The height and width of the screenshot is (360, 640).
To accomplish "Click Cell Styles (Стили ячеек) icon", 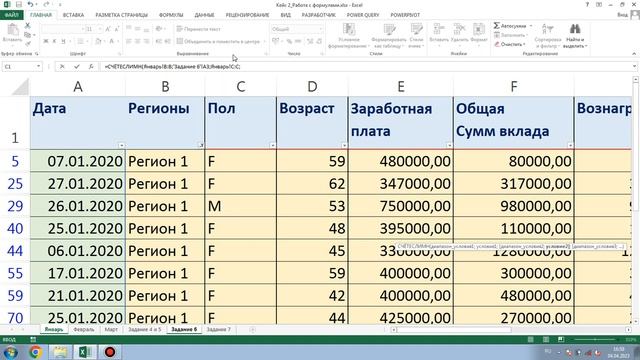I will coord(416,30).
